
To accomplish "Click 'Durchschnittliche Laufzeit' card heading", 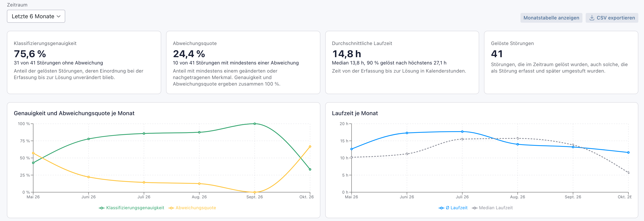I will point(362,43).
